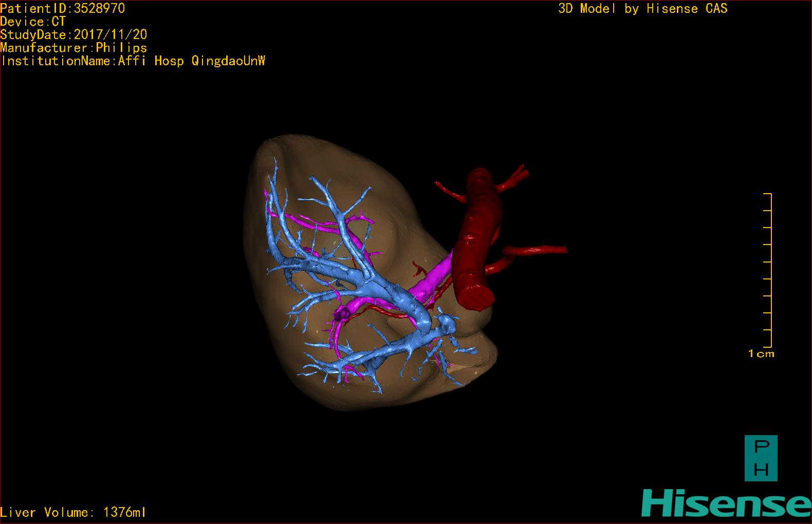Select the "PatientID:3528970" overlay text
Screen dimensions: 812x524
(62, 8)
